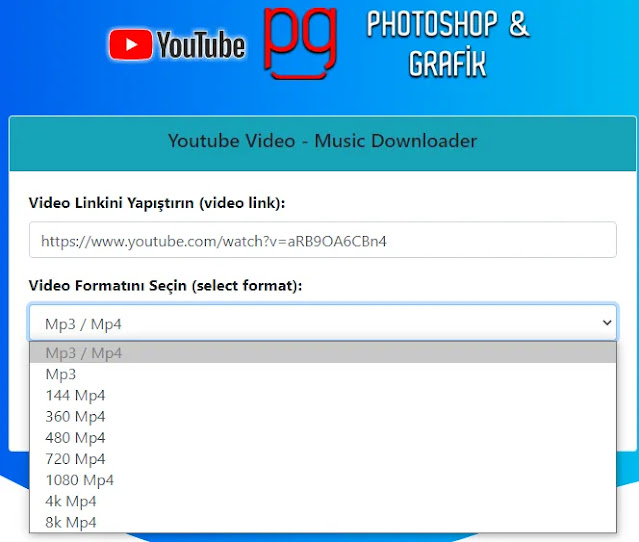The width and height of the screenshot is (639, 542).
Task: Click the video link input field
Action: (323, 240)
